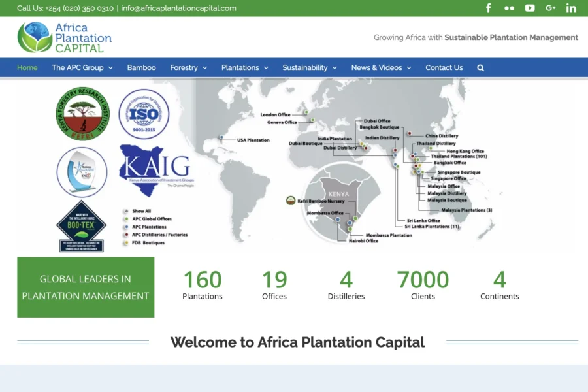
Task: Expand the Plantations menu chevron
Action: (267, 68)
